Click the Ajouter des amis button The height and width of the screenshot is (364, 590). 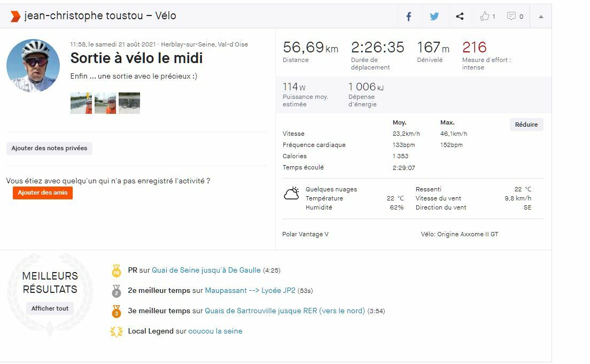[x=43, y=193]
